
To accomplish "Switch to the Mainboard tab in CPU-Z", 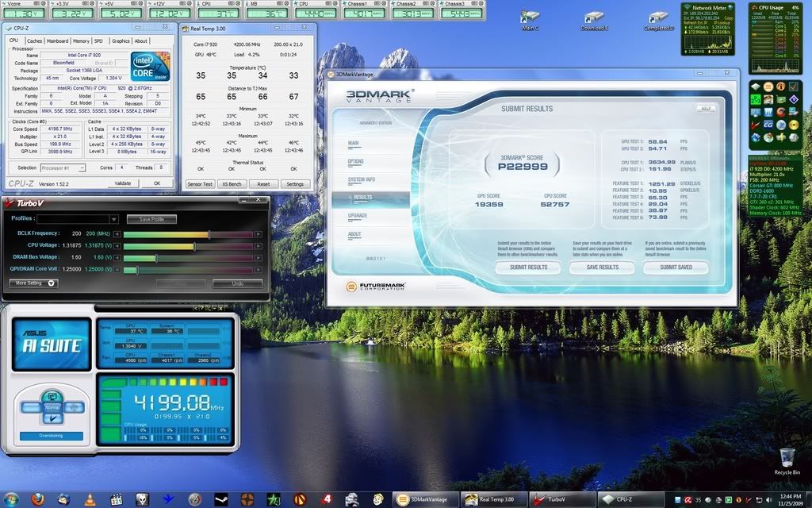I will (x=57, y=41).
